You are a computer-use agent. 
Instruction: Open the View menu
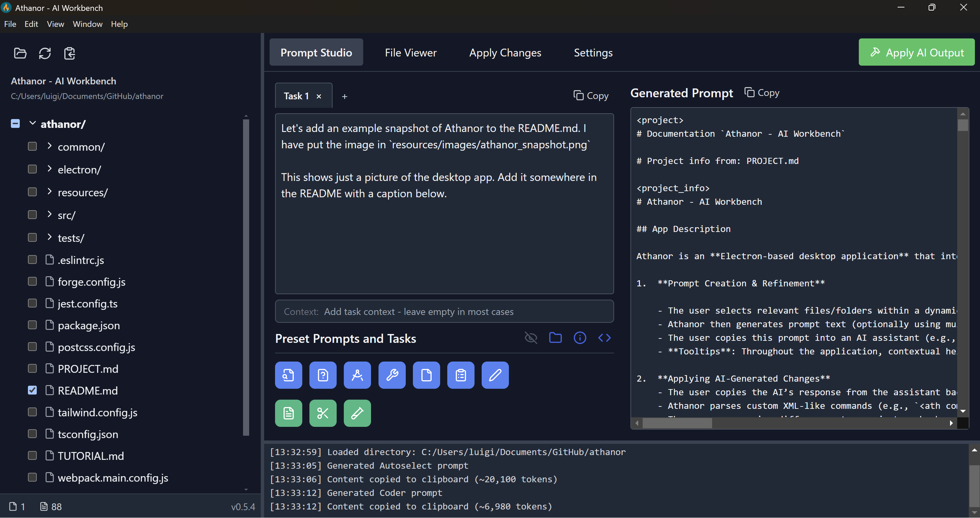55,24
